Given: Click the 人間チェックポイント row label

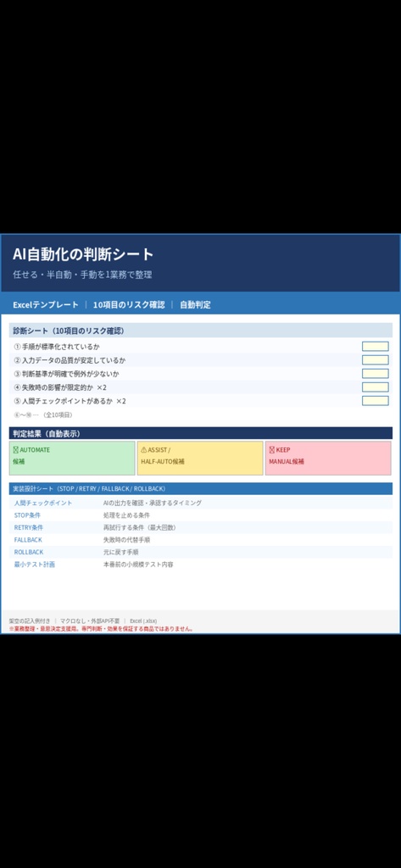Looking at the screenshot, I should 43,504.
